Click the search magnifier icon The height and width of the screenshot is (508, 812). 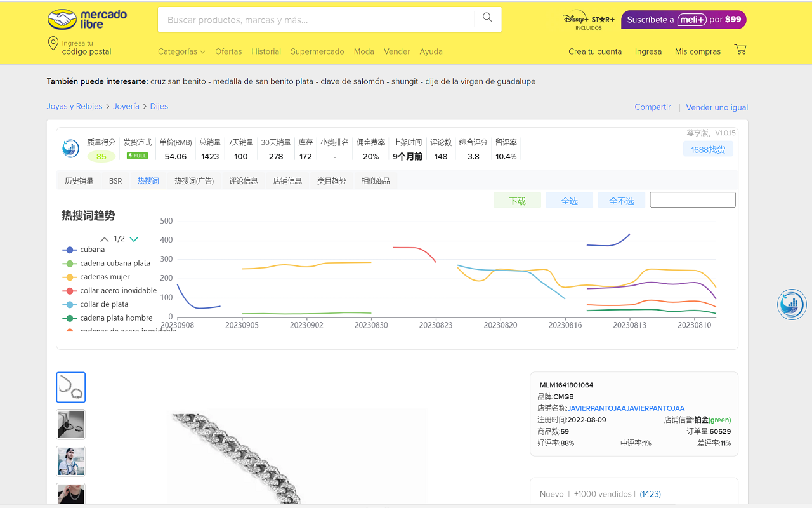[x=487, y=18]
